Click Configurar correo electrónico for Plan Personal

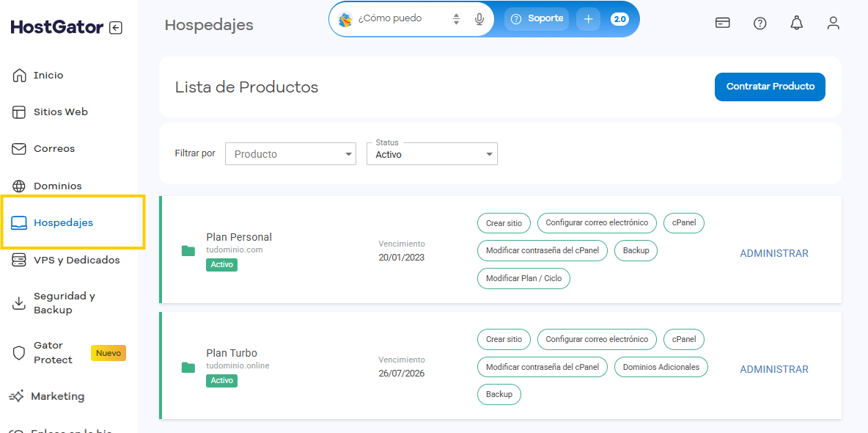coord(597,223)
